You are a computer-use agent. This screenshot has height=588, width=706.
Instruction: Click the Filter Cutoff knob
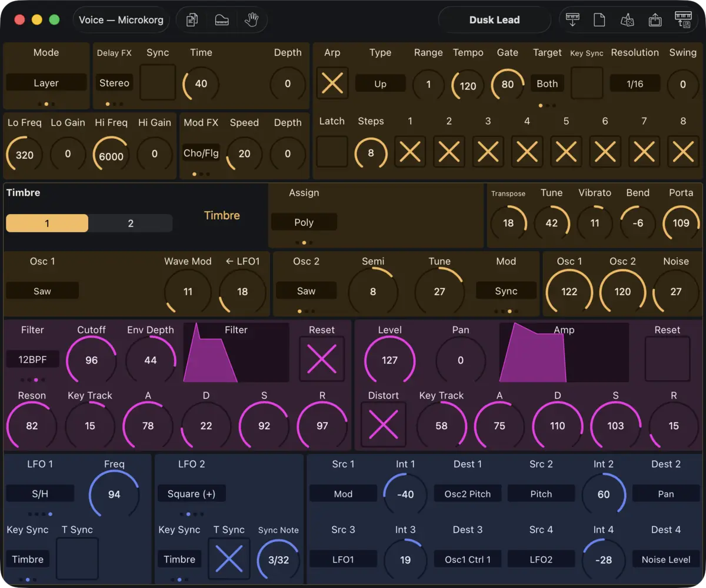(91, 360)
